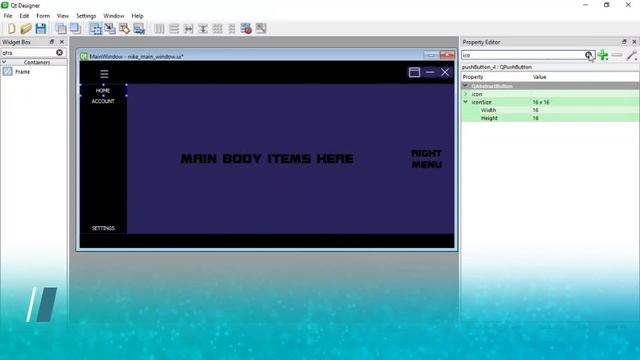Apply Lay Out Horizontally in Splitter icon
The image size is (640, 360).
click(188, 29)
